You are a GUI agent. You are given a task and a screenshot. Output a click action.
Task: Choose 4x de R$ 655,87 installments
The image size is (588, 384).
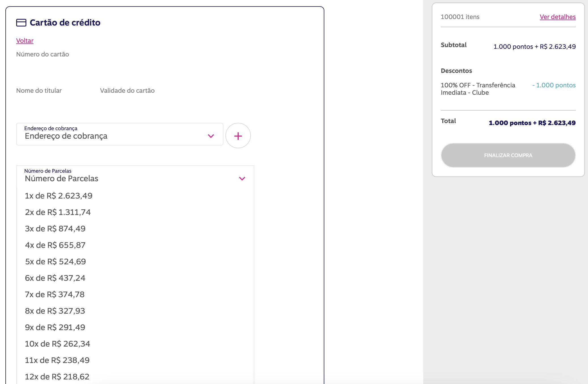135,245
